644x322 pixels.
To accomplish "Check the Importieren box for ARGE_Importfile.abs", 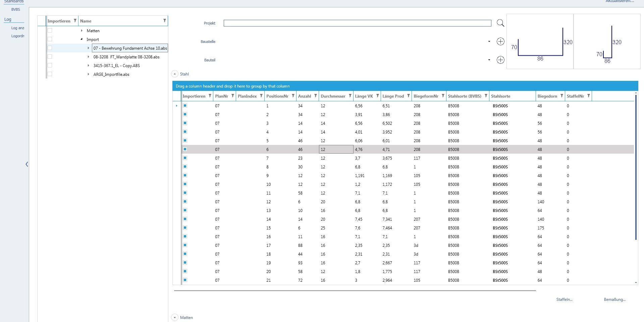I will (50, 74).
